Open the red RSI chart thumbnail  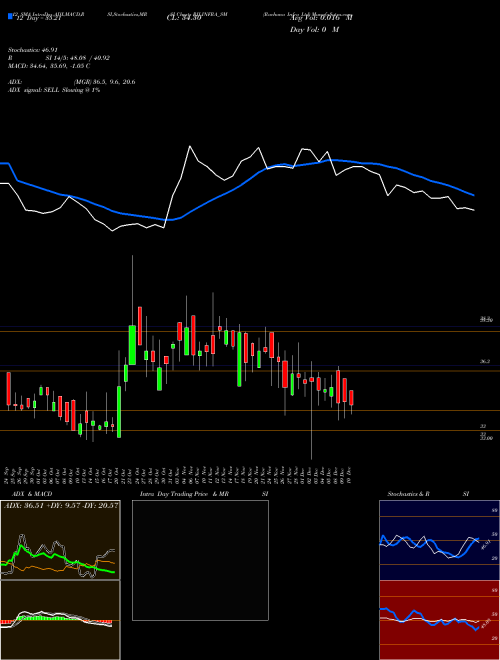439,620
